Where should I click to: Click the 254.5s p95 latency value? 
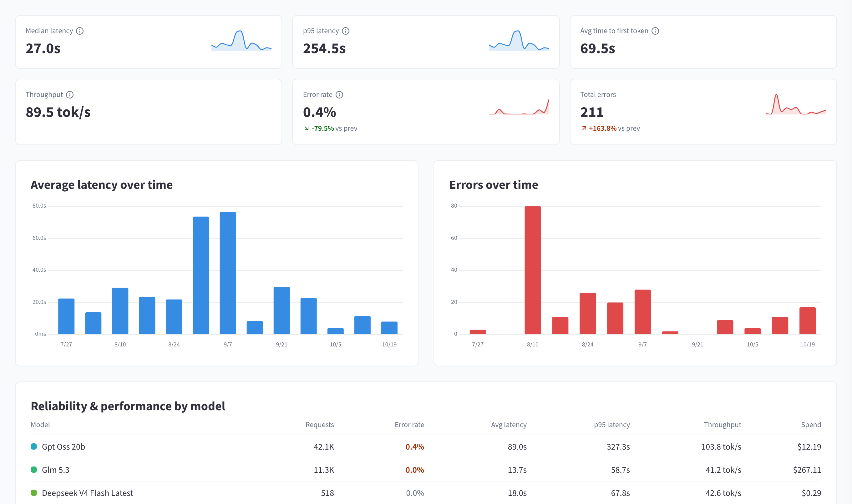pos(324,48)
